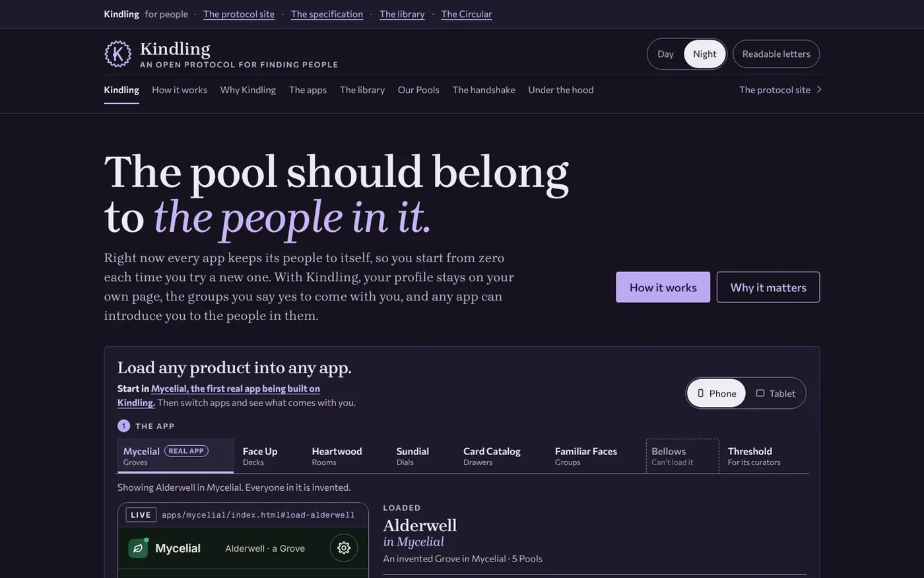Click the chevron beside The protocol site
Screen dimensions: 924x578
pos(819,90)
